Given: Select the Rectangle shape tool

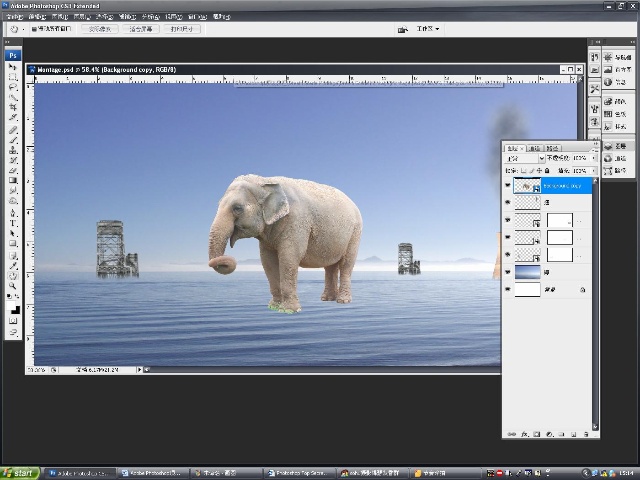Looking at the screenshot, I should click(13, 243).
